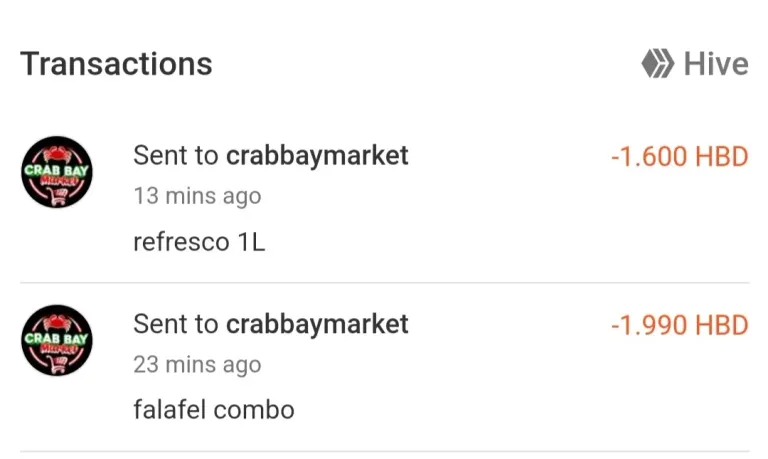
Task: Open crabbaymarket link in 13 mins transaction
Action: click(x=317, y=156)
